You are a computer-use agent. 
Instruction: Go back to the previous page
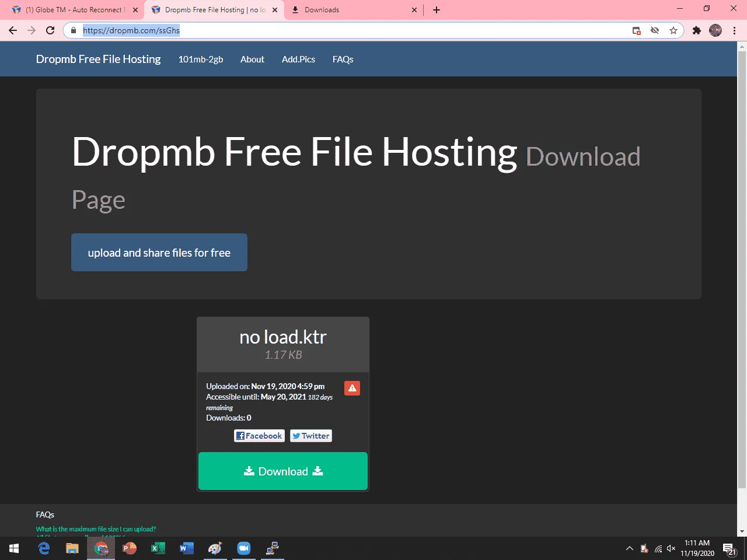pyautogui.click(x=13, y=30)
